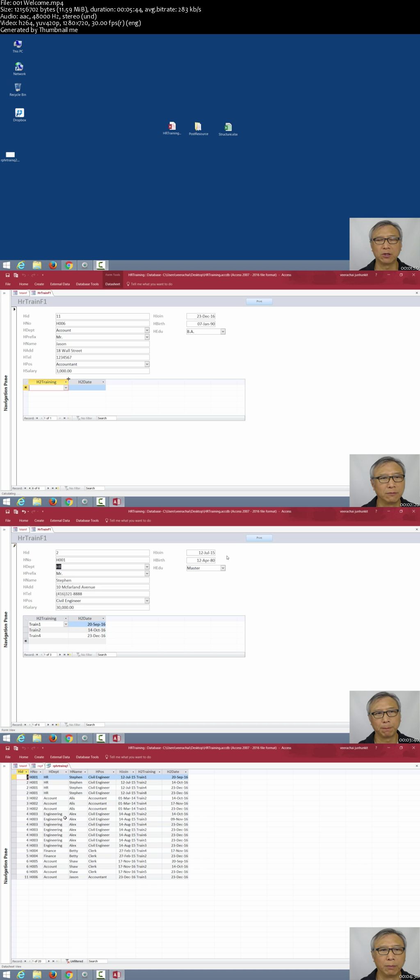Click next record arrow beside '1 of 6'
The height and width of the screenshot is (980, 420).
click(x=48, y=725)
